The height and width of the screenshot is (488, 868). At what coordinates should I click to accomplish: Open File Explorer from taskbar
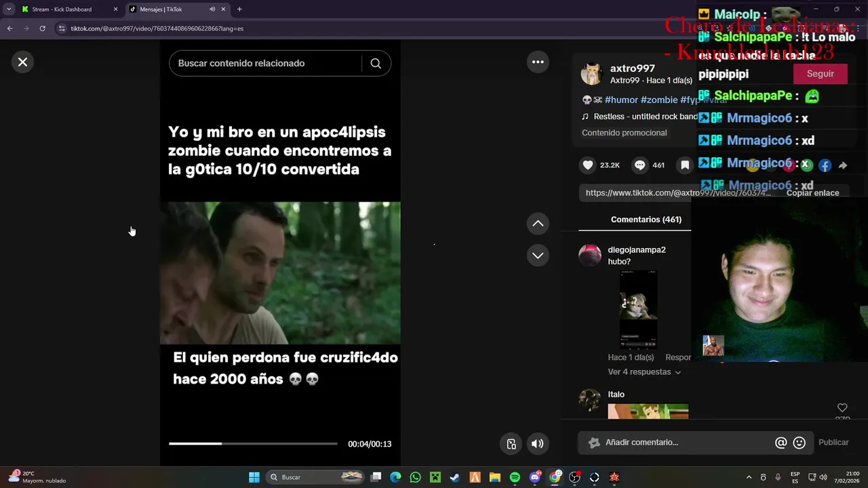(495, 477)
